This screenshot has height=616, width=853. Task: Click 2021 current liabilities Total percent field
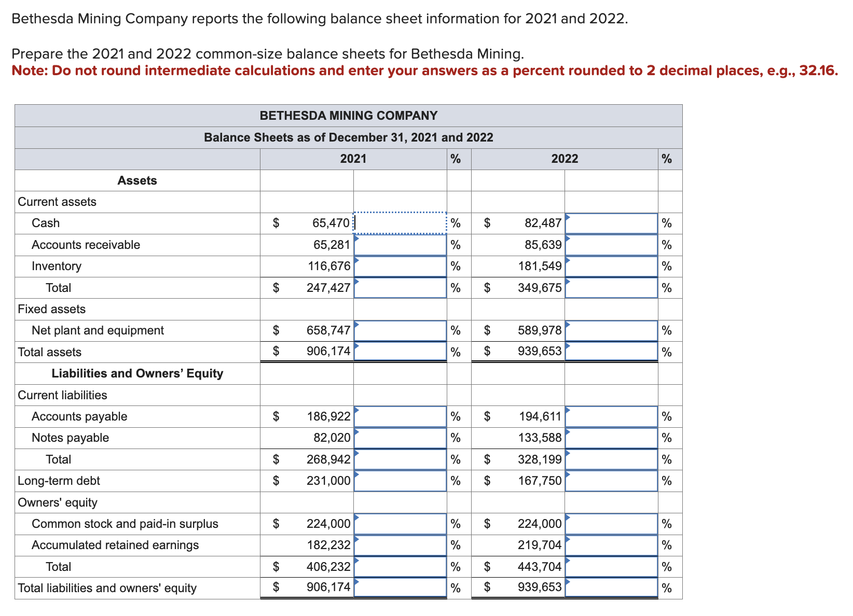tap(400, 459)
